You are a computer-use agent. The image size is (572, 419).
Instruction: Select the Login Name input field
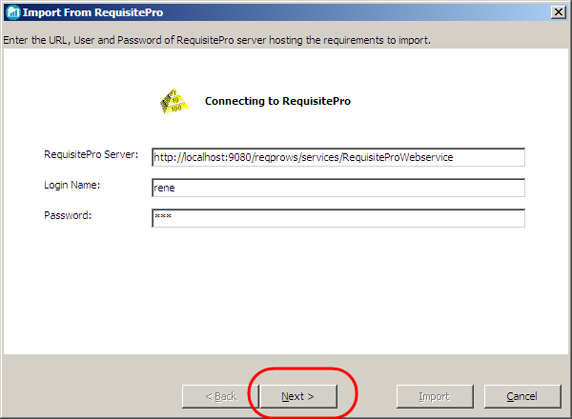(338, 188)
